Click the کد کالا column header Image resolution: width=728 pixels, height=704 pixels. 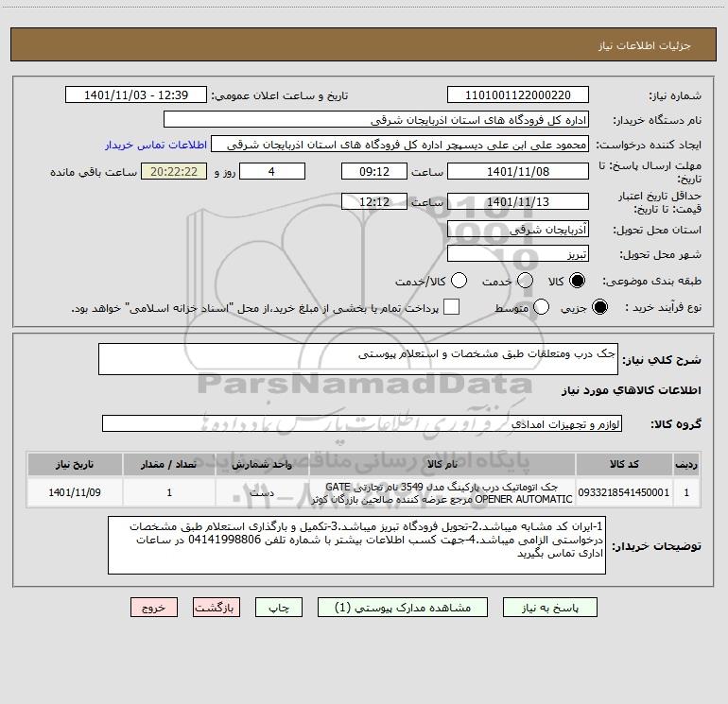(x=624, y=464)
